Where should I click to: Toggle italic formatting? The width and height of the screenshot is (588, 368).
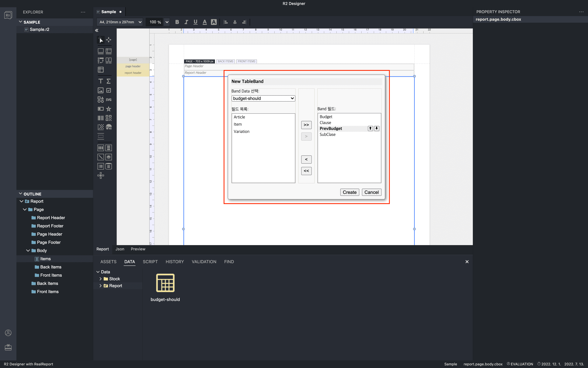(186, 22)
